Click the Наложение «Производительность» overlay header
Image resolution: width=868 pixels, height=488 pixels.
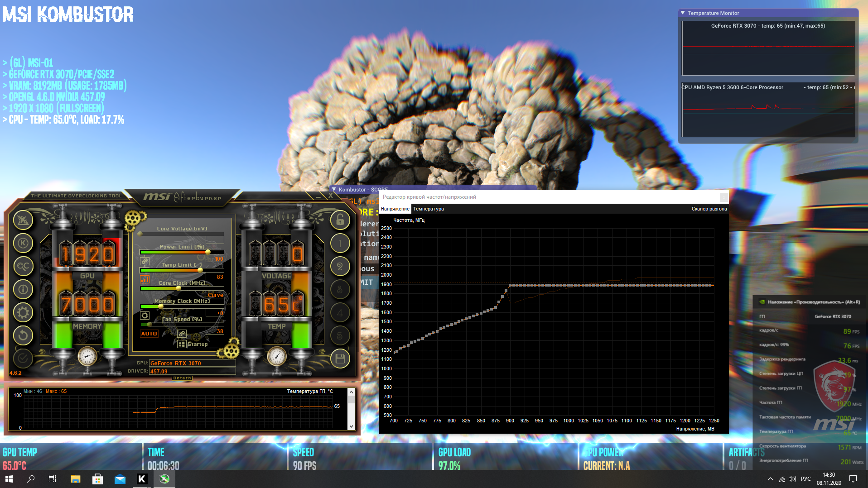[810, 302]
